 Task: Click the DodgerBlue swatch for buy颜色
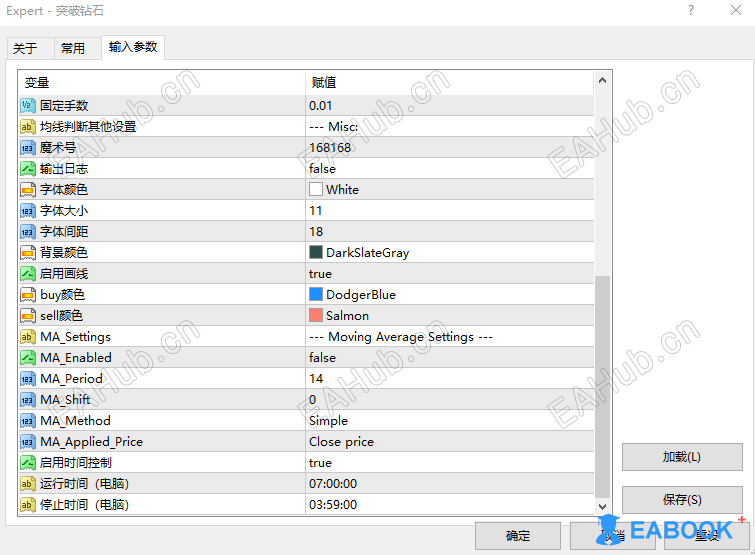coord(316,294)
